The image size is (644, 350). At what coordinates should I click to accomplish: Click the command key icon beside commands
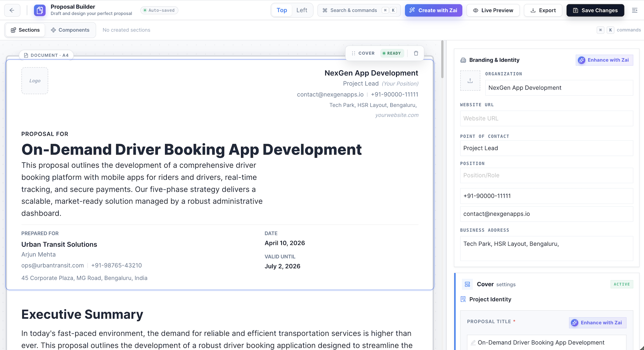pyautogui.click(x=601, y=30)
